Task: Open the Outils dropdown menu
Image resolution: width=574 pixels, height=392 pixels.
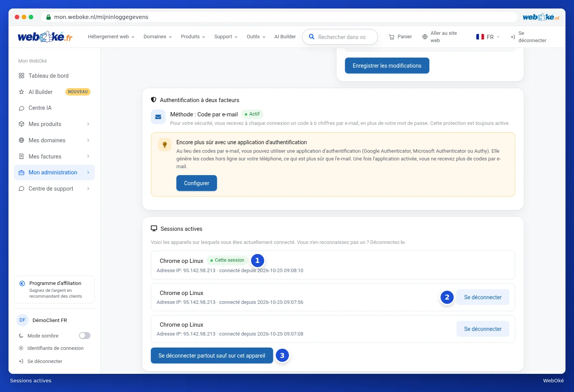Action: coord(256,37)
